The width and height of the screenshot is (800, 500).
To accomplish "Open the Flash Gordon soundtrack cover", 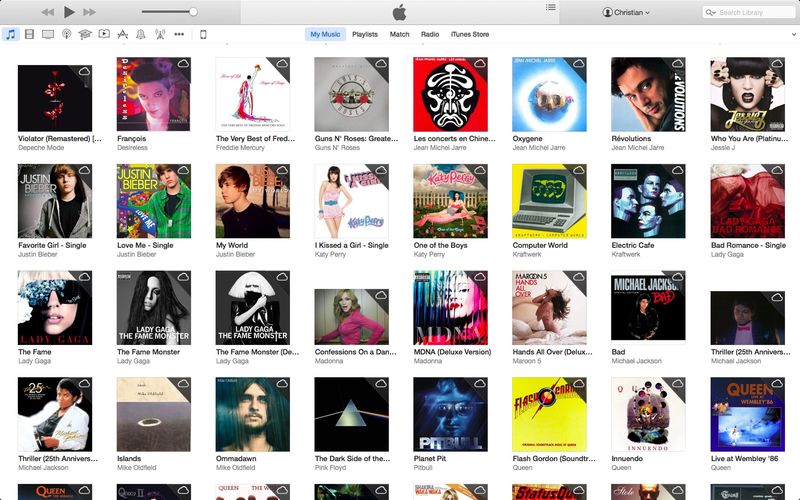I will tap(549, 414).
